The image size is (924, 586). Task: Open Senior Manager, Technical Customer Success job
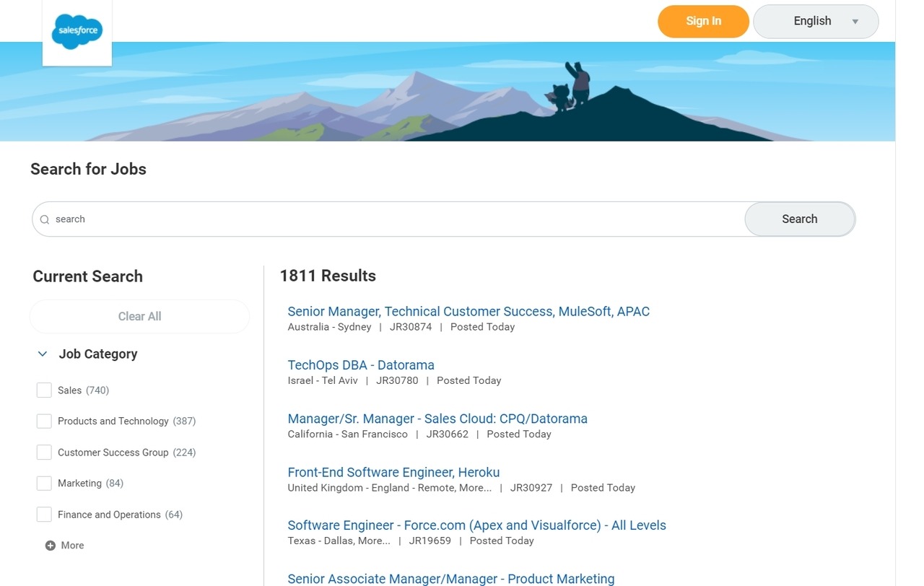(468, 312)
